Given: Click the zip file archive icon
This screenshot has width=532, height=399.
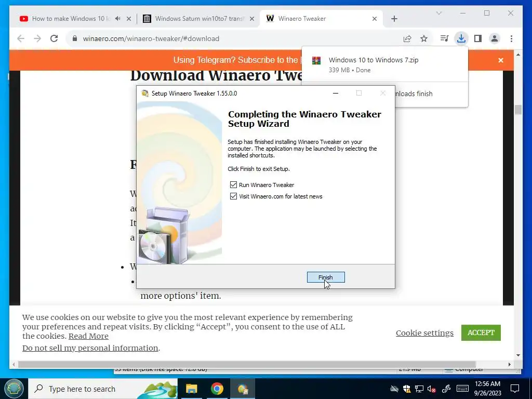Looking at the screenshot, I should click(x=316, y=61).
